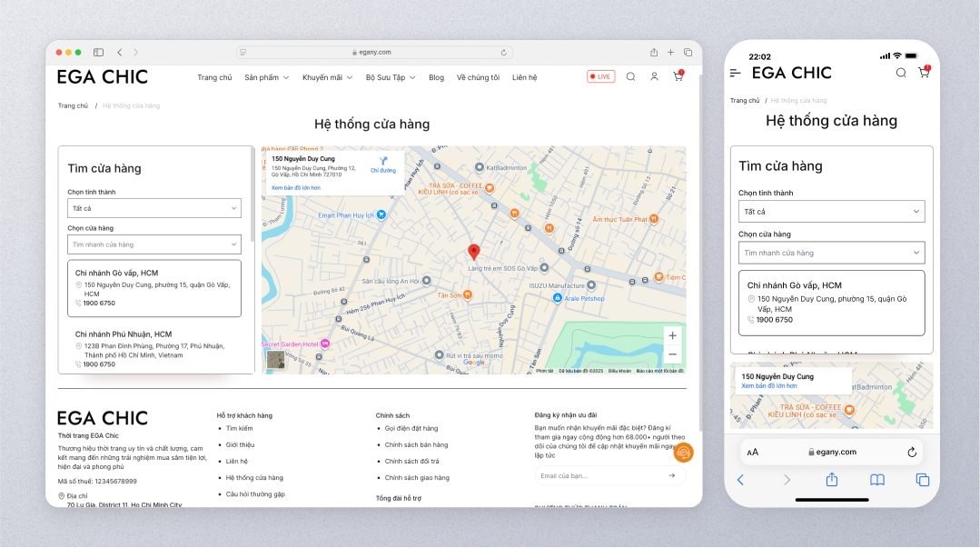Click the orange support chat floating icon
Viewport: 980px width, 548px height.
point(683,452)
